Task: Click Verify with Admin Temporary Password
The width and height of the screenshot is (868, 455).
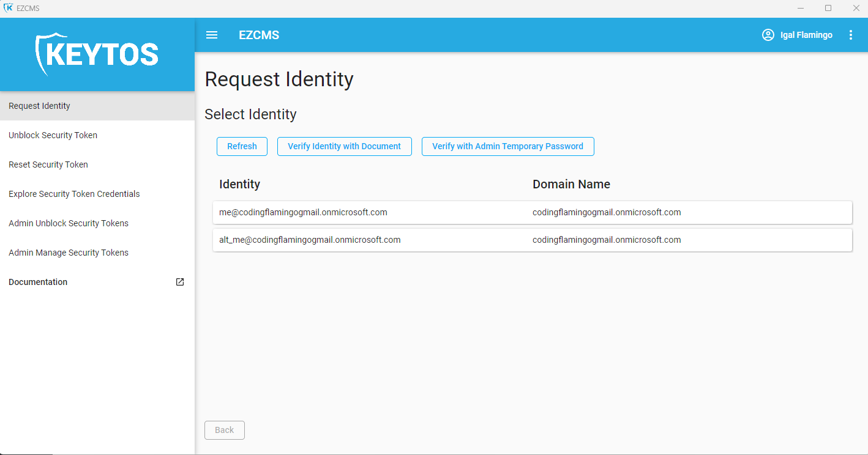Action: [x=507, y=146]
